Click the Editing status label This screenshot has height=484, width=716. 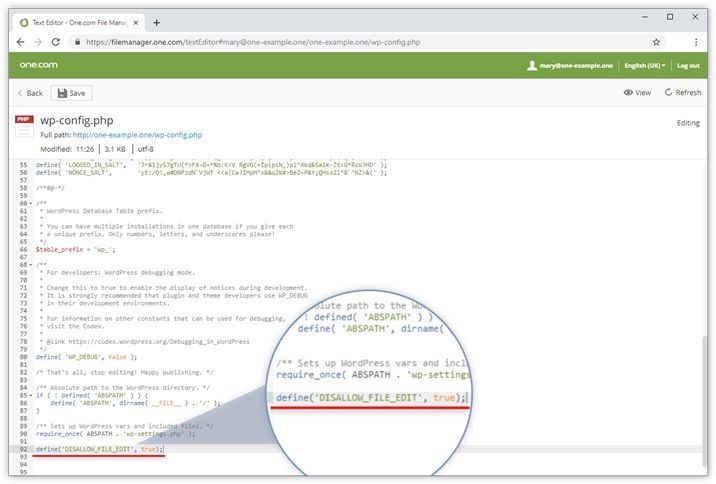click(x=688, y=123)
